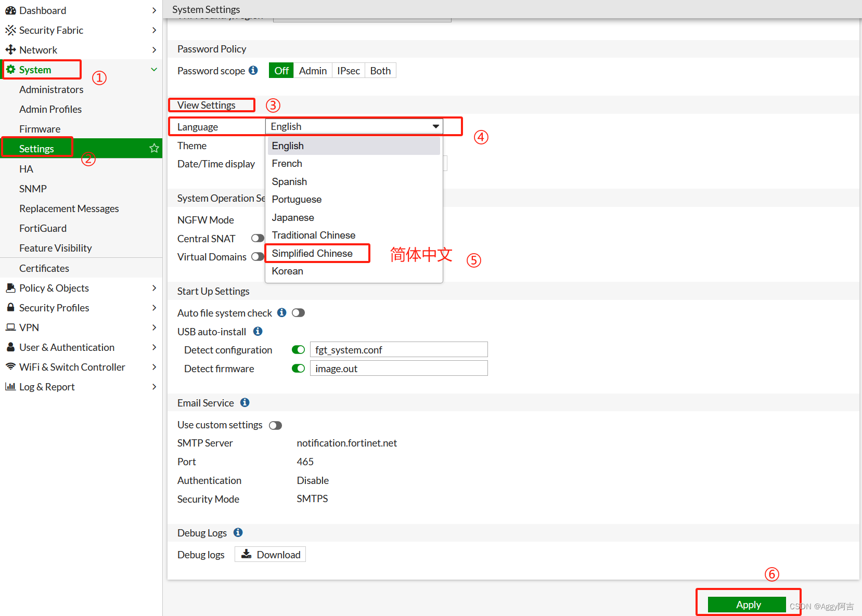Click the Auto file system check info icon

pos(281,312)
